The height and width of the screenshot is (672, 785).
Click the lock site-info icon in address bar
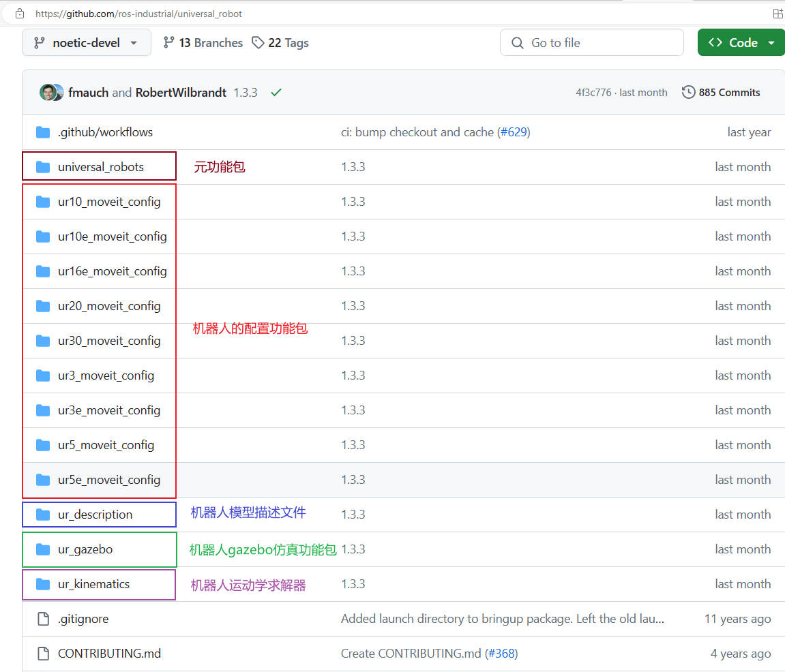point(20,14)
